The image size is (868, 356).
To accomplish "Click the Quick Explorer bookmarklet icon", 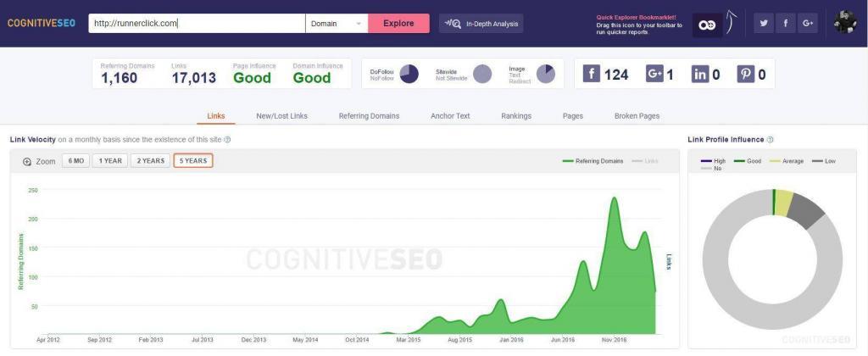I will [x=707, y=25].
